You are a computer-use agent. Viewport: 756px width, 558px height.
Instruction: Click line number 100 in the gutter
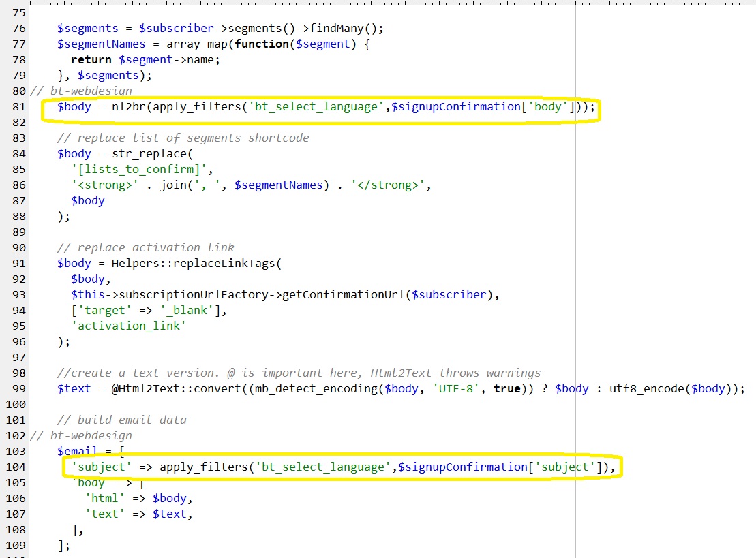click(x=16, y=404)
